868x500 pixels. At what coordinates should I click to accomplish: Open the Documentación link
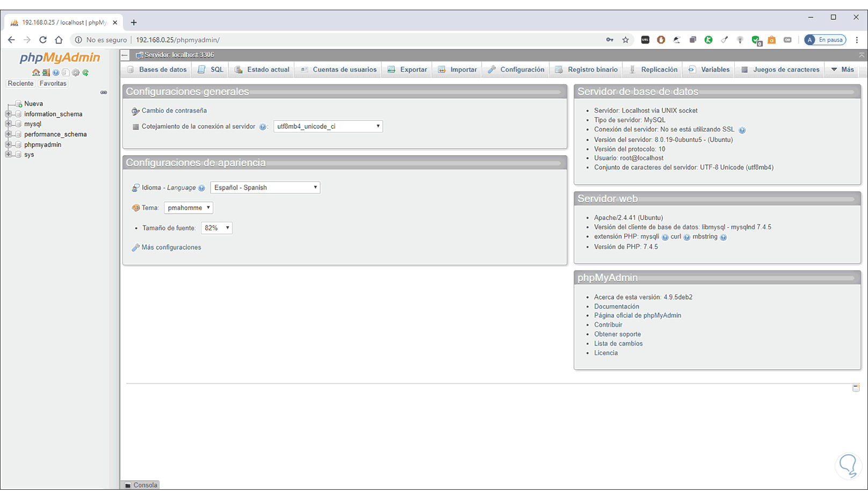click(617, 307)
